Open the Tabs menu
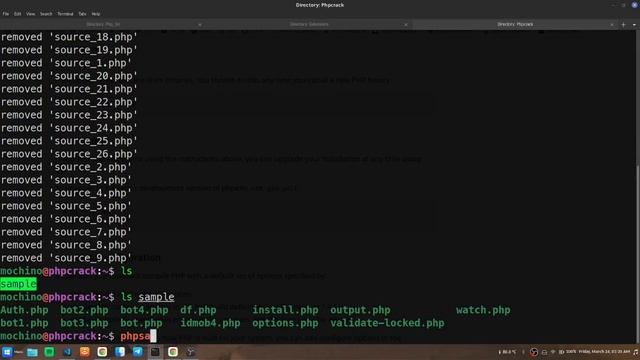 (x=82, y=14)
